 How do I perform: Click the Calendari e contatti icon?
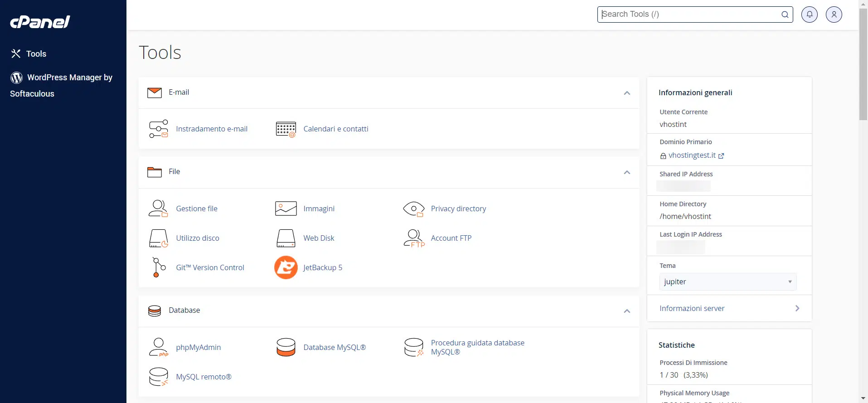pos(286,129)
